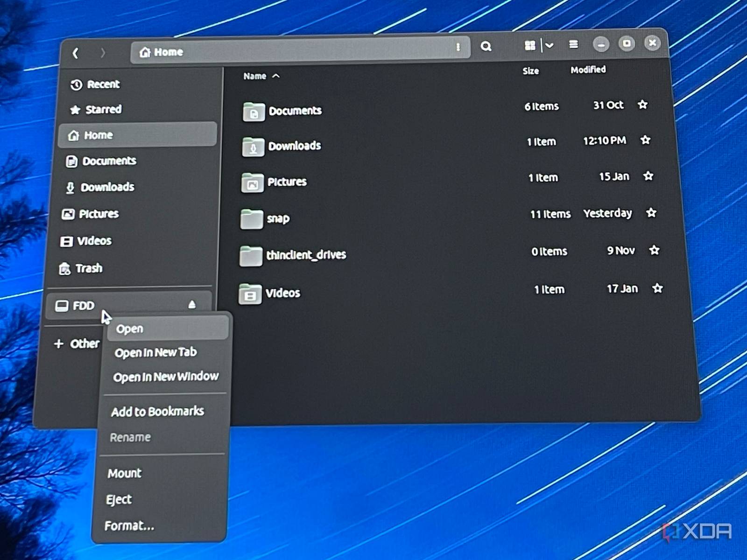This screenshot has height=560, width=747.
Task: Open path bar three-dot menu
Action: pos(458,47)
